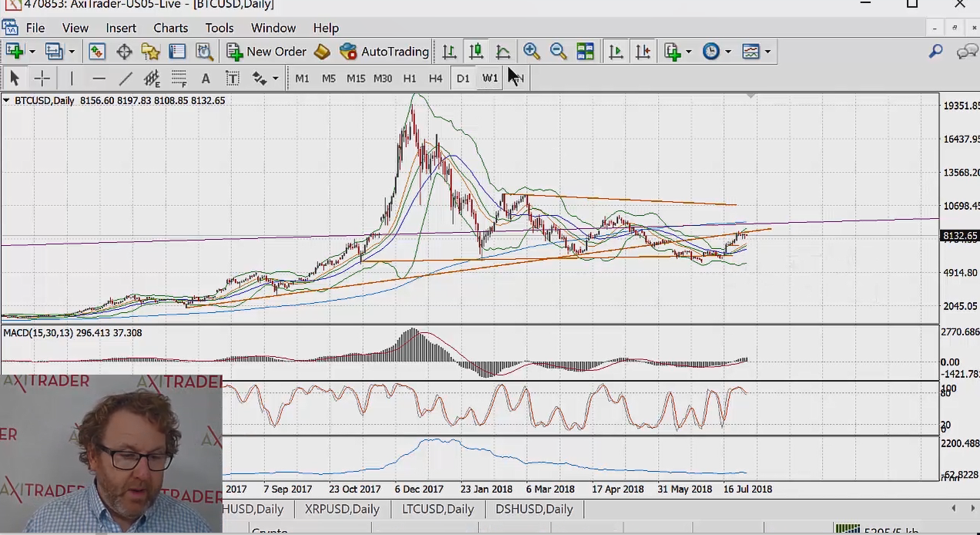Viewport: 980px width, 535px height.
Task: Switch to M1 timeframe
Action: tap(302, 78)
